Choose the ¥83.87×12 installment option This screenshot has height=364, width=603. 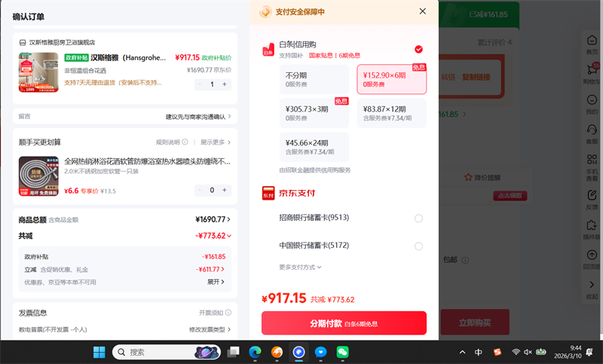click(x=391, y=113)
